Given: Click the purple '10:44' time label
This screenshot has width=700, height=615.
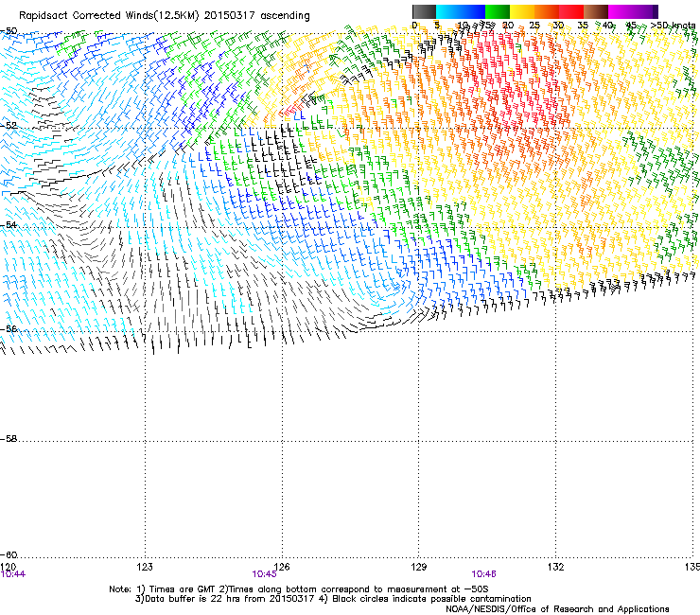Looking at the screenshot, I should [13, 574].
